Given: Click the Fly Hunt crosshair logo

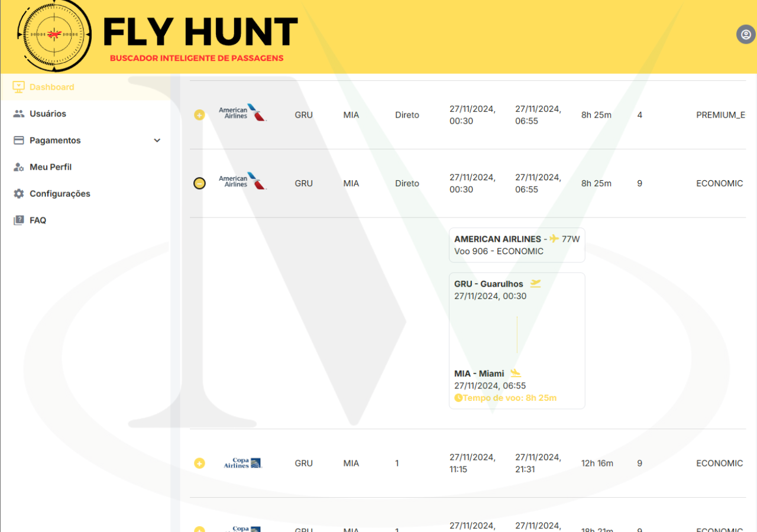Looking at the screenshot, I should (x=54, y=35).
